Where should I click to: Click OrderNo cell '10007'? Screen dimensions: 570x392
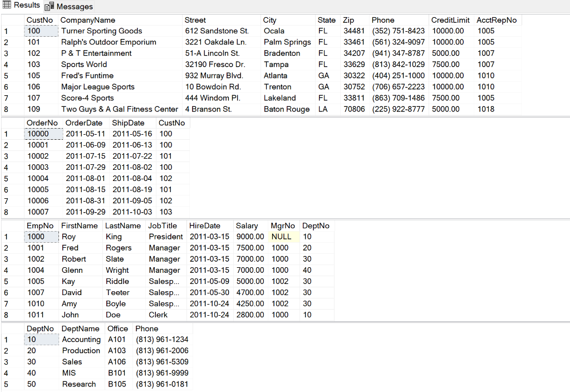point(43,212)
